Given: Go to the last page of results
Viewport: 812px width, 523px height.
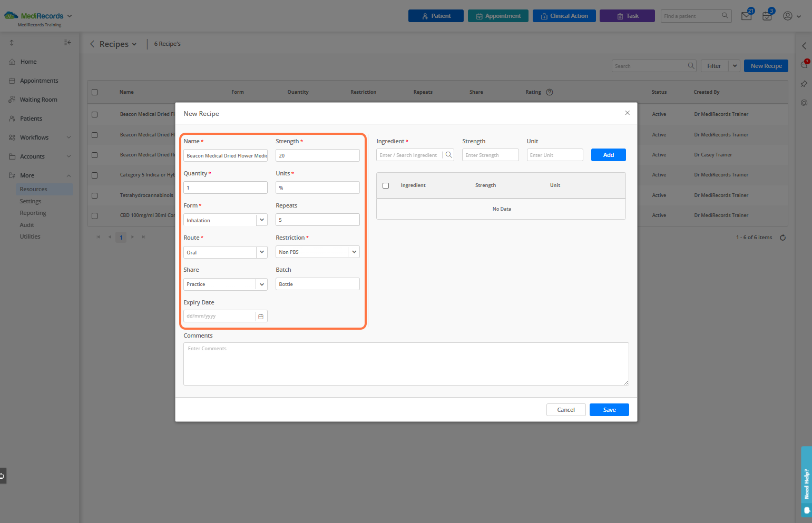Looking at the screenshot, I should point(143,237).
